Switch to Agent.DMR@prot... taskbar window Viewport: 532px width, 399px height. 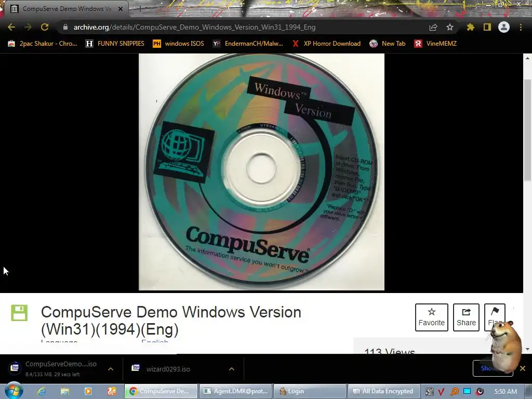point(235,391)
